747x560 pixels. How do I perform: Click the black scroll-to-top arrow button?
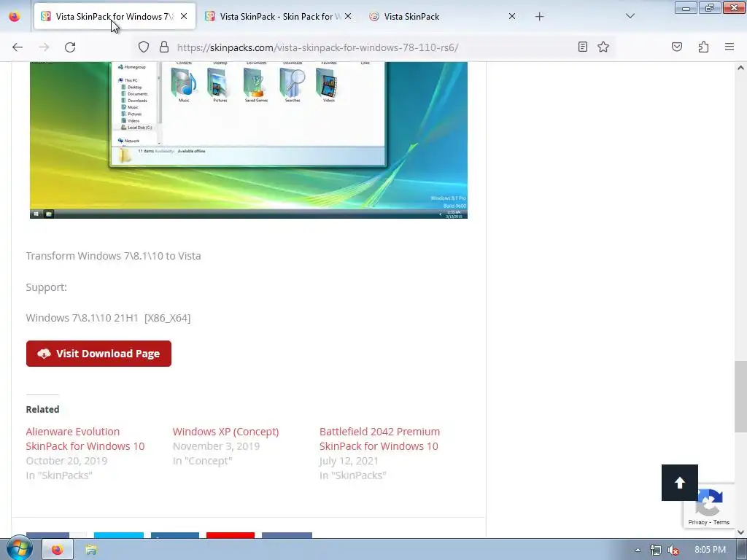click(680, 483)
